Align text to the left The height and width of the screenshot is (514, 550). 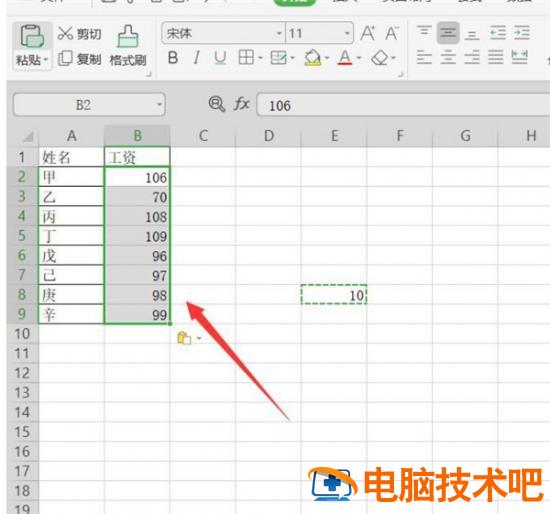424,57
